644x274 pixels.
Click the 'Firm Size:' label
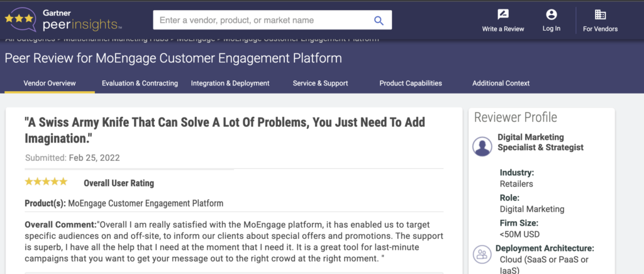519,224
